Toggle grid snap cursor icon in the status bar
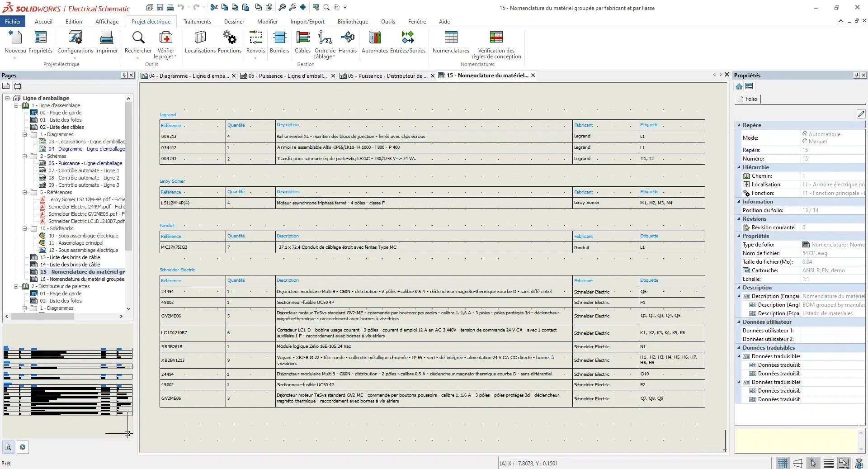The image size is (868, 469). click(813, 463)
